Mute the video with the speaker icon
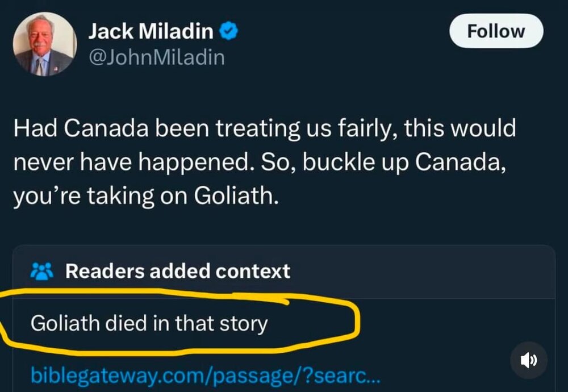The width and height of the screenshot is (568, 392). 528,360
